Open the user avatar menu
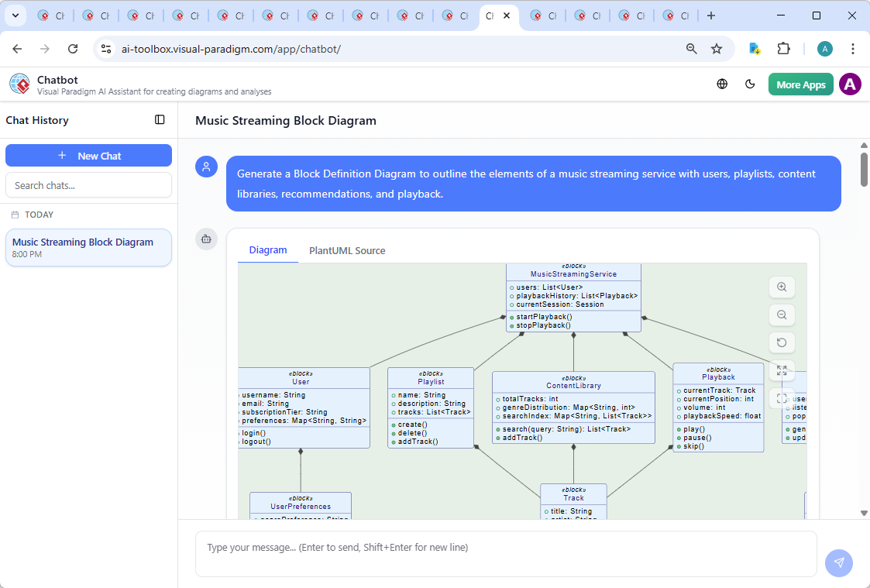Screen dimensions: 870x588 click(850, 84)
